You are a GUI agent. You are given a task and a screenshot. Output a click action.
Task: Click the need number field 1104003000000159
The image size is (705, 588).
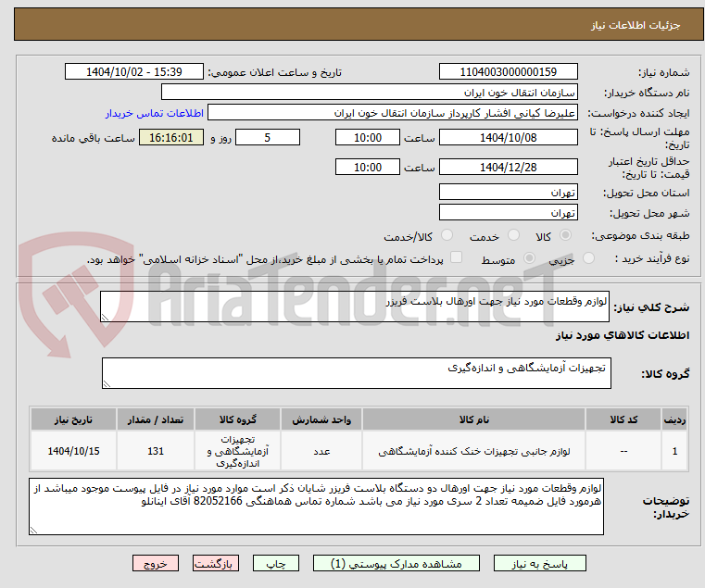(508, 71)
